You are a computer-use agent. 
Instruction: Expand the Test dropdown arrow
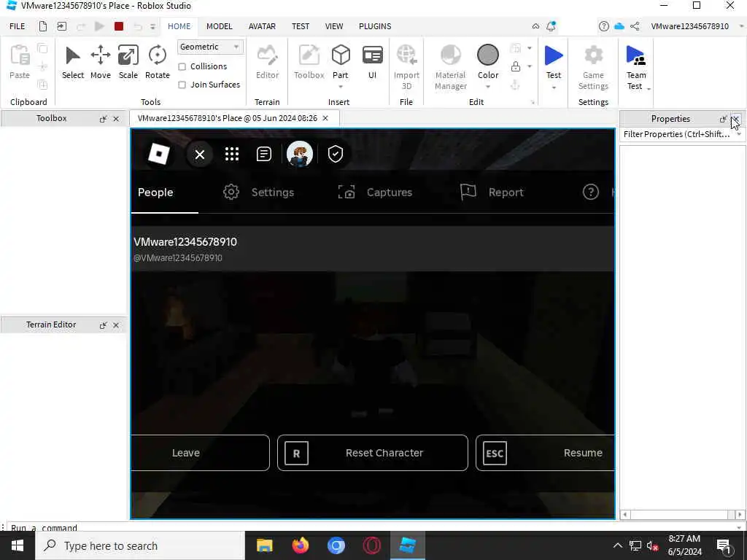554,87
